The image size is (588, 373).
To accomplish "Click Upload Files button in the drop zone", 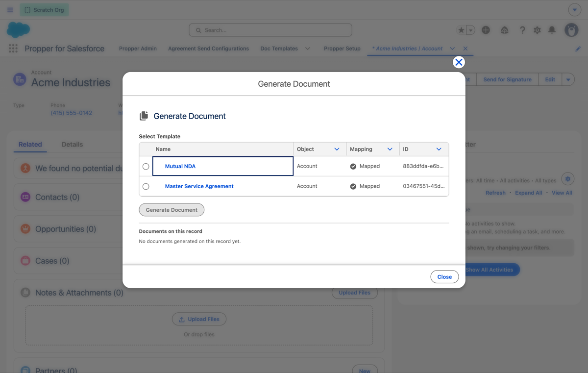I will coord(199,319).
